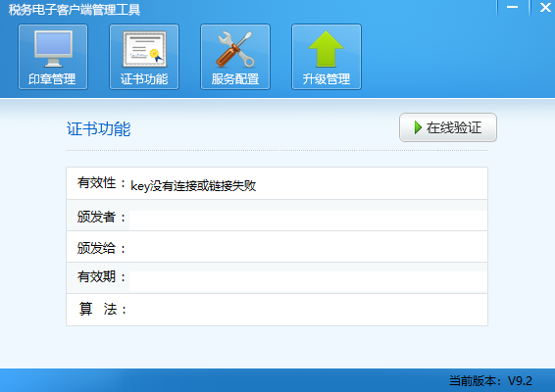
Task: Click key没有连接或链接失败 status text
Action: pyautogui.click(x=193, y=186)
